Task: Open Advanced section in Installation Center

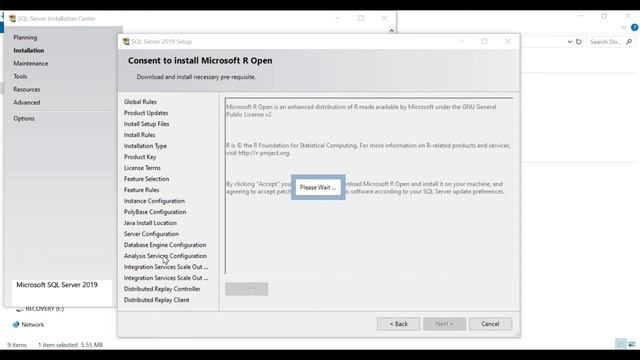Action: [27, 102]
